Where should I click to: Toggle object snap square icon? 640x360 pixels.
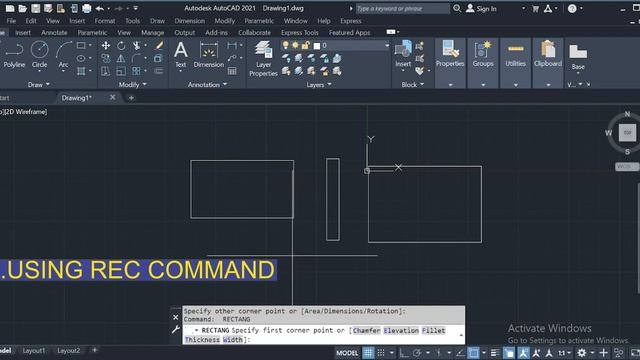(473, 353)
